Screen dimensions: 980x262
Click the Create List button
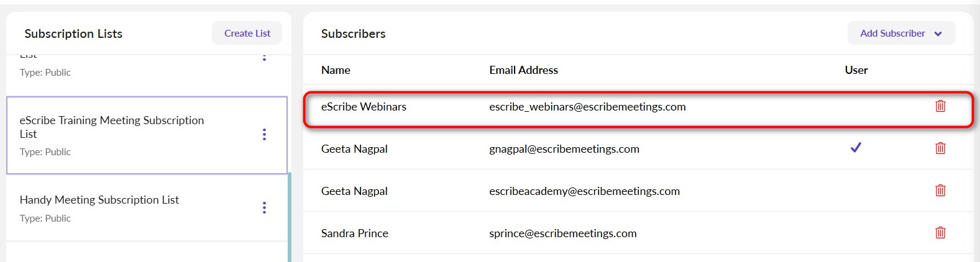[x=247, y=34]
